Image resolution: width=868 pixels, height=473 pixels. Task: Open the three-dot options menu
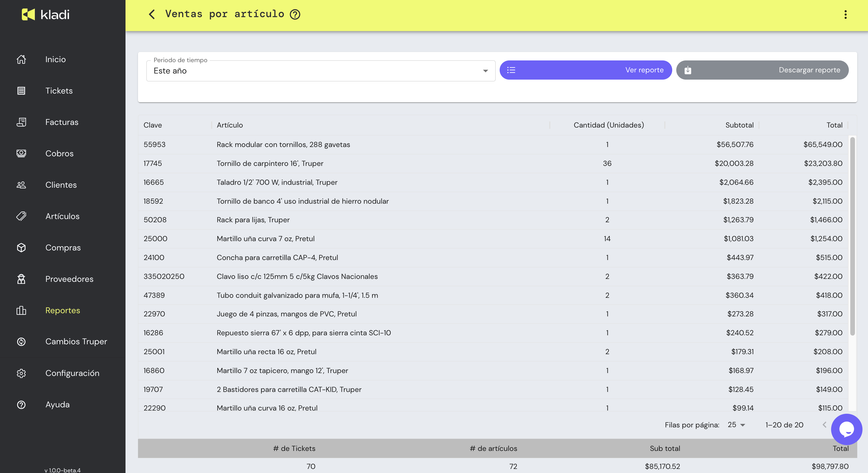pyautogui.click(x=845, y=15)
